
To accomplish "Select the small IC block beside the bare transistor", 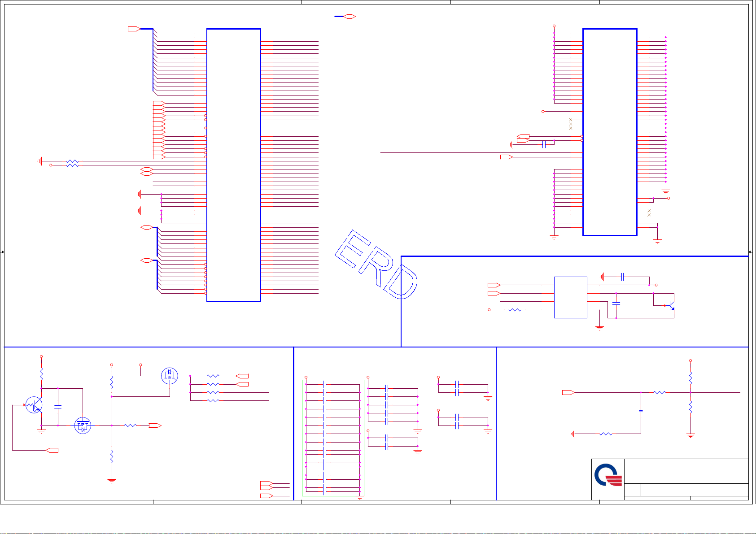I will 571,297.
